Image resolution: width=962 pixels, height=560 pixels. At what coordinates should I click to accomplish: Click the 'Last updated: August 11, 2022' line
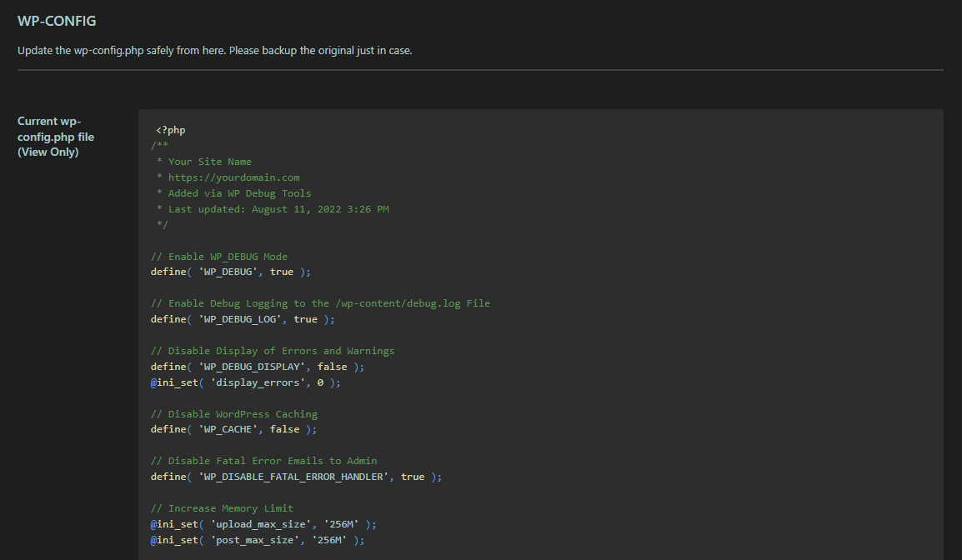click(x=277, y=209)
